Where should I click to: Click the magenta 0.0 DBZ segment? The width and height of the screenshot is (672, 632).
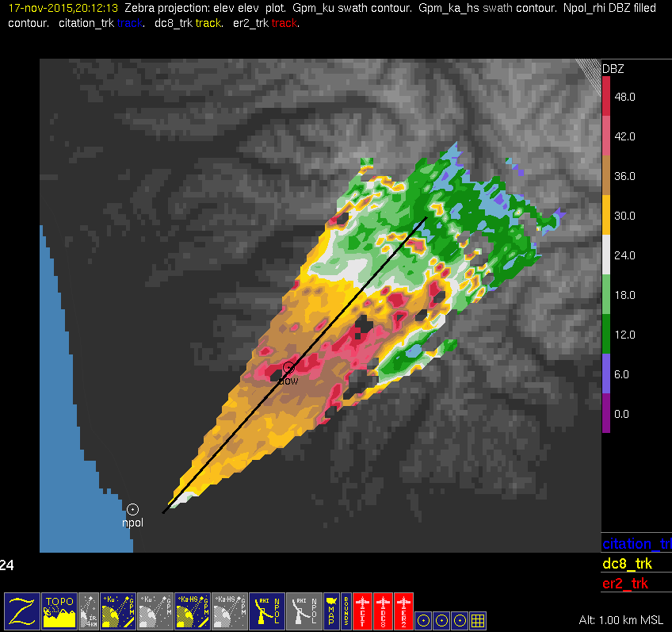pos(606,413)
